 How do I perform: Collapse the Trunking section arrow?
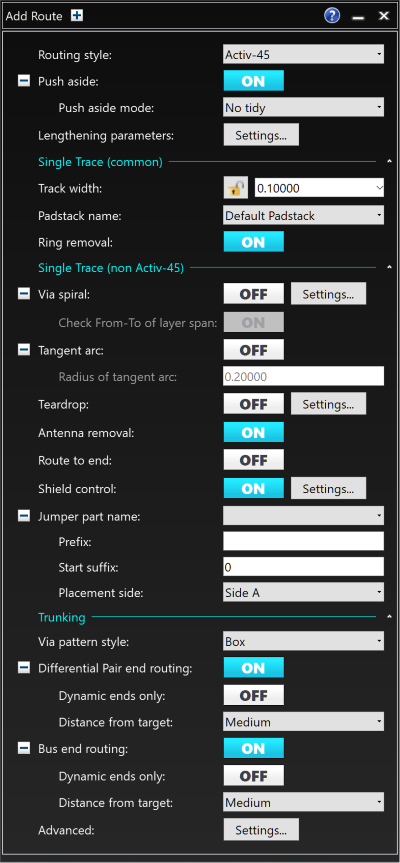[390, 617]
